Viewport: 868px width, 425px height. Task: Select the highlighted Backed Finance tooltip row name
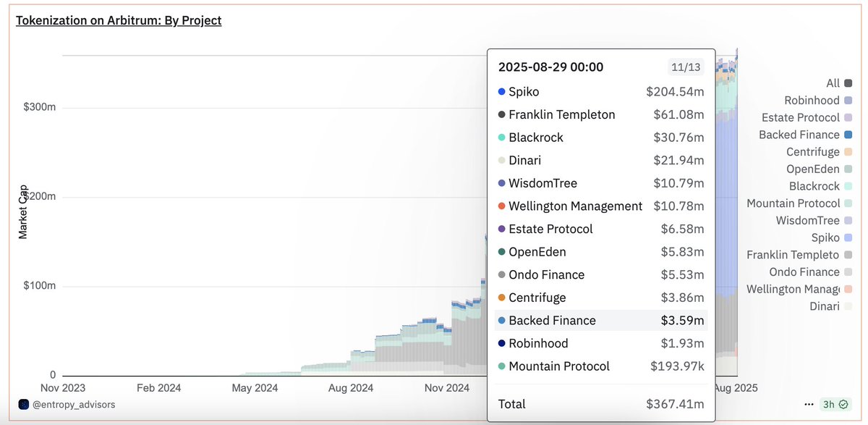pyautogui.click(x=552, y=321)
